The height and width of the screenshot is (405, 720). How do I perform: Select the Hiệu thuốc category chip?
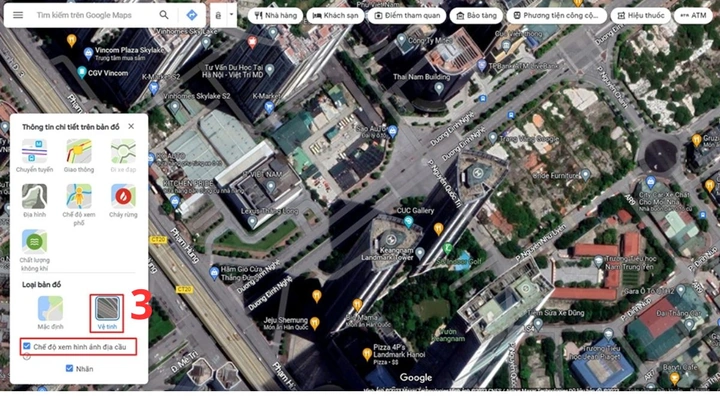[640, 15]
